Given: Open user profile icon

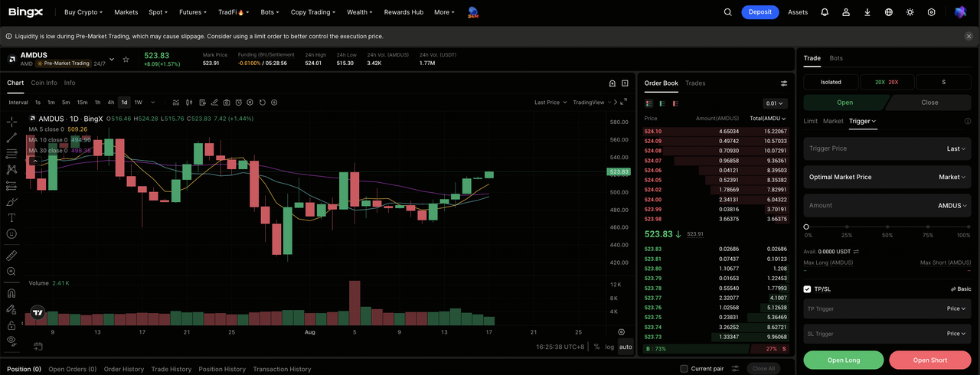Looking at the screenshot, I should point(846,12).
